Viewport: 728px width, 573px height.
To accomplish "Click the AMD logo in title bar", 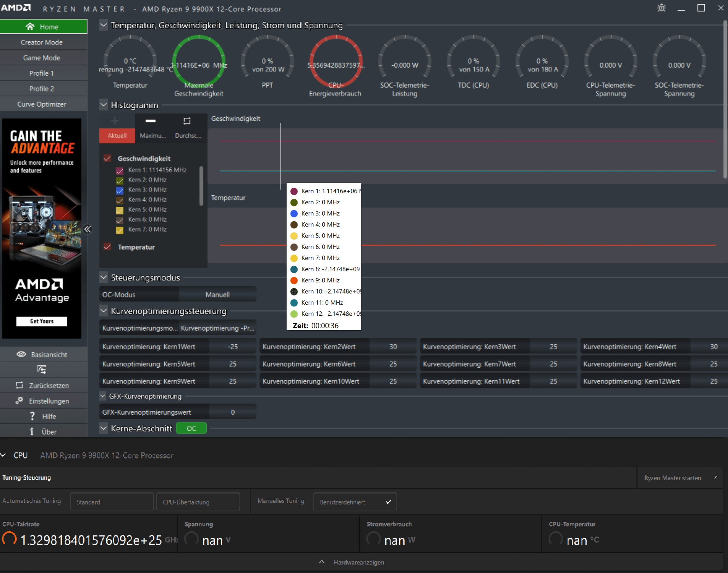I will coord(16,8).
